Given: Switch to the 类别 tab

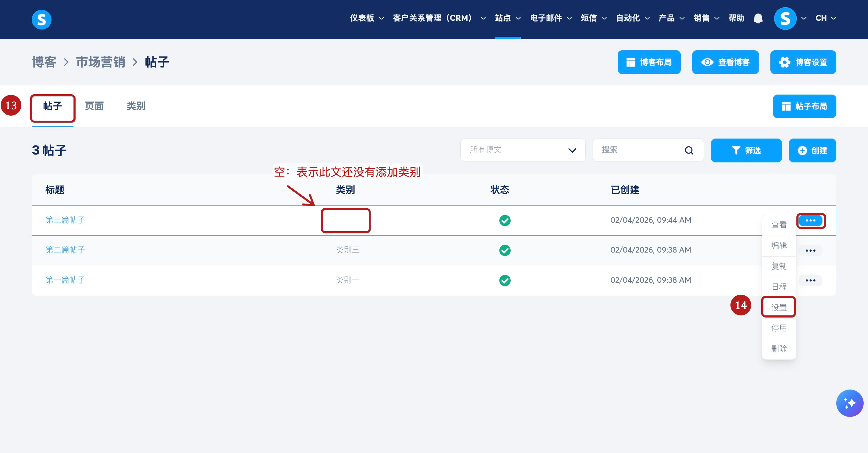Looking at the screenshot, I should [x=136, y=106].
